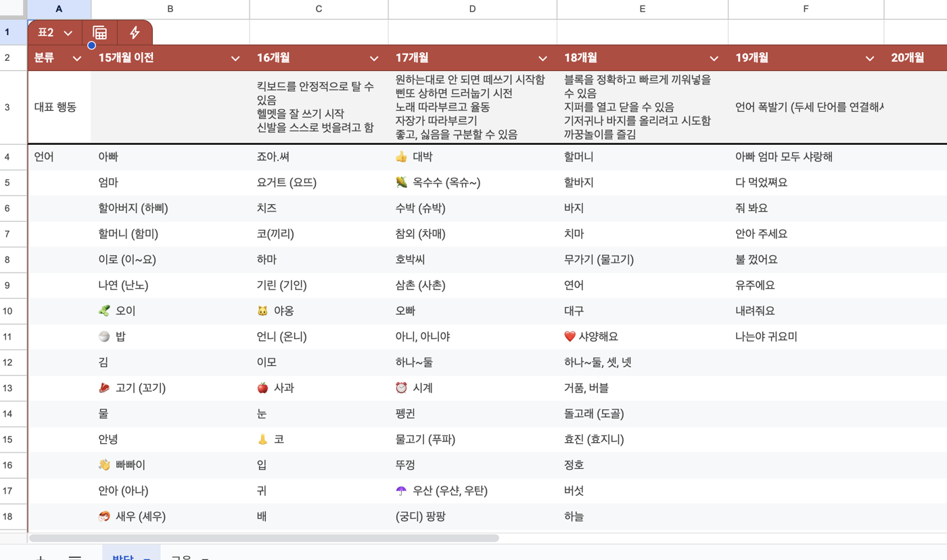Open the 18개월 column dropdown arrow
The image size is (947, 560).
click(714, 59)
